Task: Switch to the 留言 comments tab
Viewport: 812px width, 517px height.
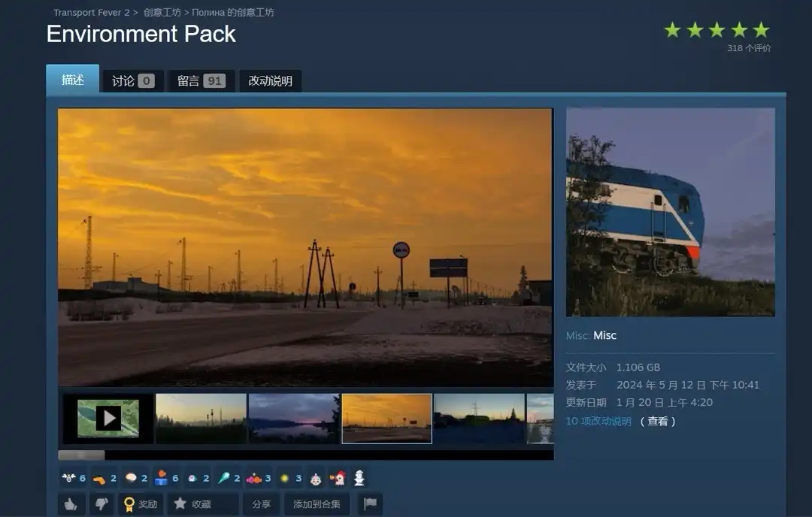Action: pyautogui.click(x=201, y=81)
